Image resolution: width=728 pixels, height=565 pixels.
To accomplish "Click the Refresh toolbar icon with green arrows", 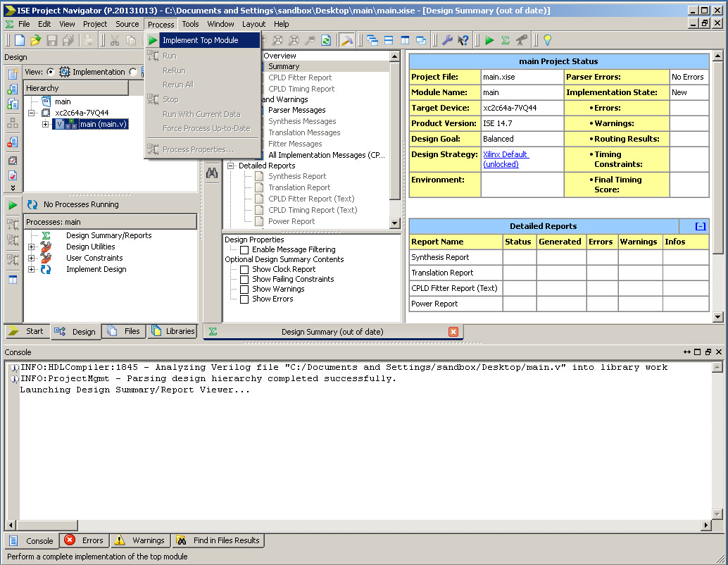I will point(326,40).
